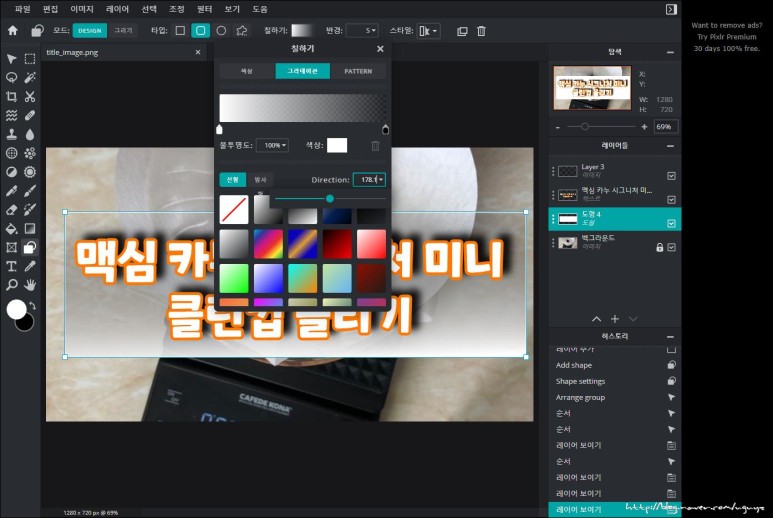The height and width of the screenshot is (518, 773).
Task: Select the Lasso selection tool
Action: pyautogui.click(x=11, y=77)
